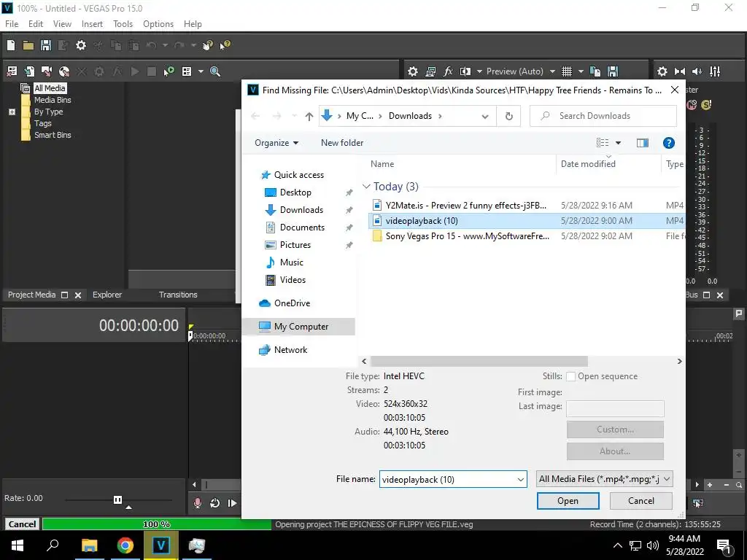Click the Save project floppy icon
747x560 pixels.
pyautogui.click(x=46, y=45)
